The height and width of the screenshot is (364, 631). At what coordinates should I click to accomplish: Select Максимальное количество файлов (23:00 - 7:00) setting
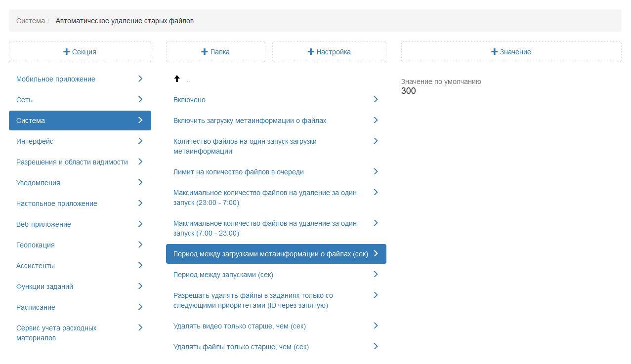[264, 198]
